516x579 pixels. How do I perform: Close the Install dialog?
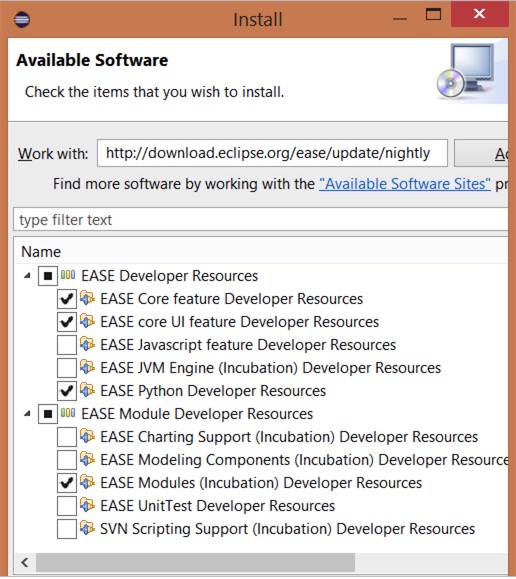[x=479, y=14]
